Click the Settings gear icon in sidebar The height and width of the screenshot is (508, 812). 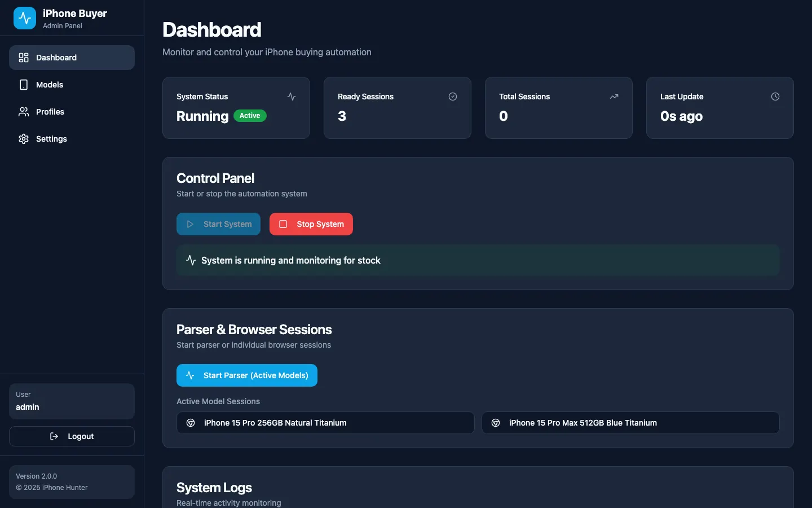point(24,139)
